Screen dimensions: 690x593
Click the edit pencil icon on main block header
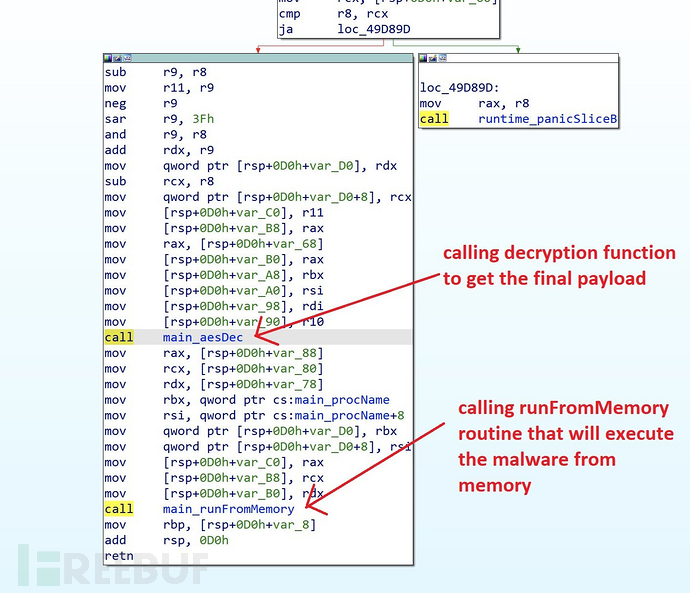(117, 58)
